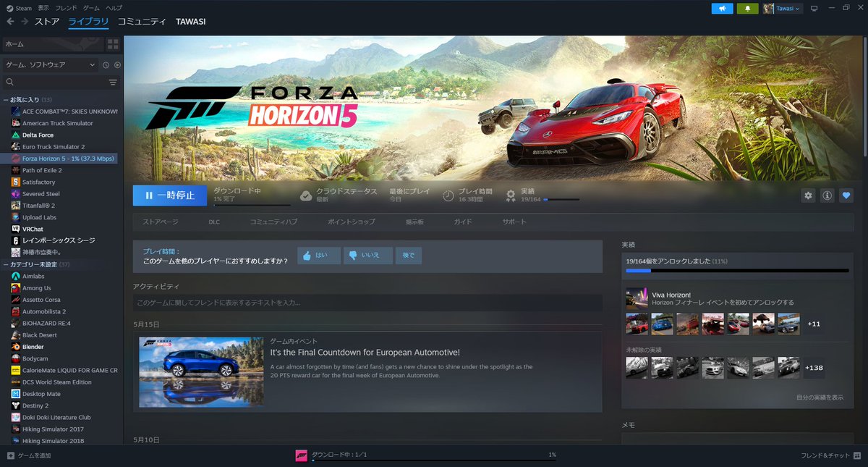Viewport: 868px width, 467px height.
Task: Click the cloud status icon
Action: pos(305,195)
